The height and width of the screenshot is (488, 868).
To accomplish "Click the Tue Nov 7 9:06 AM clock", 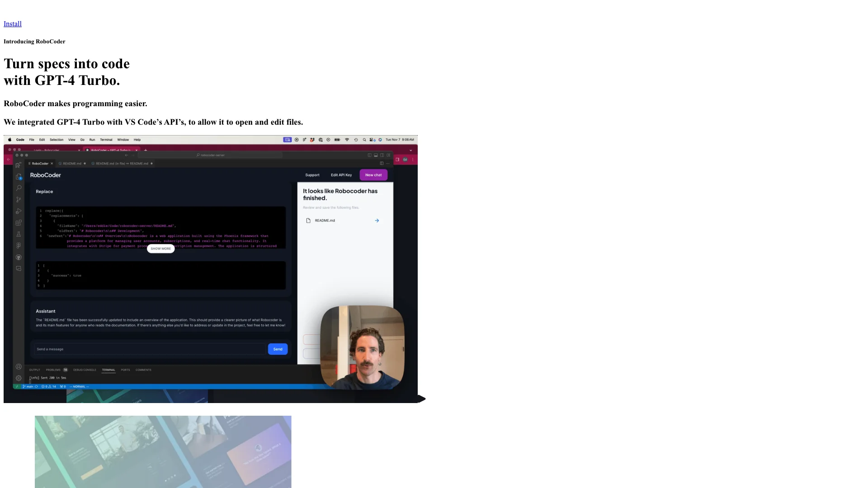I will click(400, 140).
